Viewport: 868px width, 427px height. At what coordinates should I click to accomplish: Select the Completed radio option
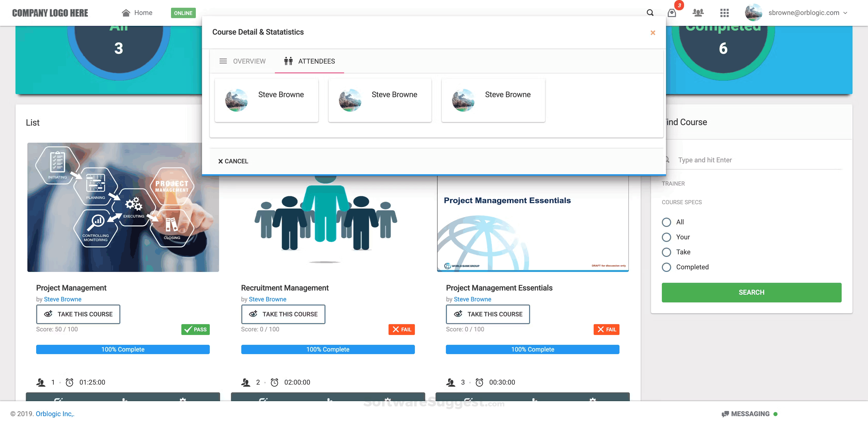[x=666, y=267]
